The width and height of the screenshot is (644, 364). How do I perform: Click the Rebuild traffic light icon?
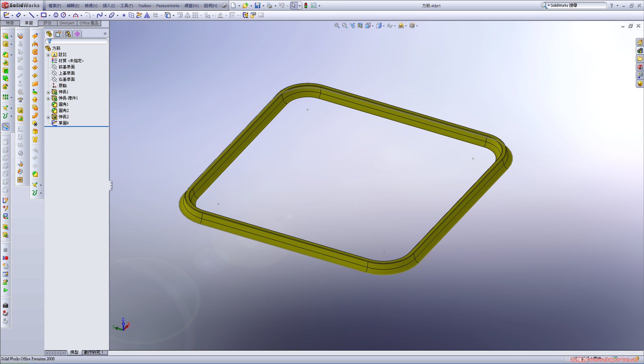pyautogui.click(x=306, y=5)
